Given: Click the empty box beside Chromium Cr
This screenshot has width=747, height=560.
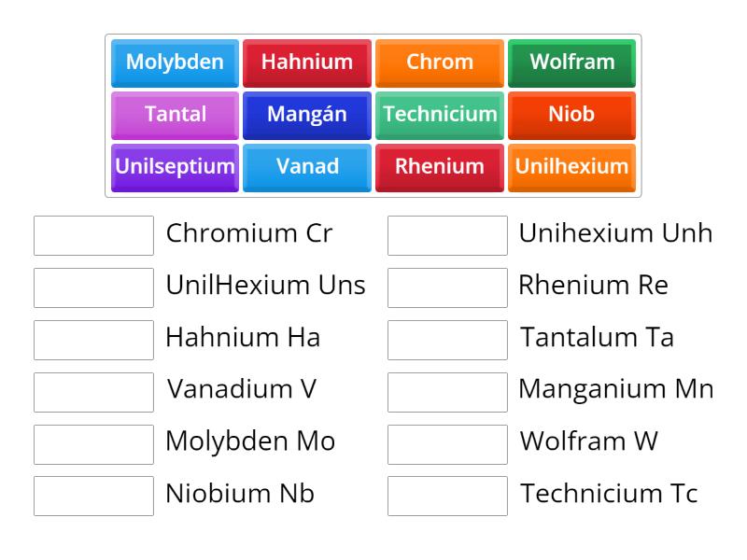Looking at the screenshot, I should (x=93, y=235).
